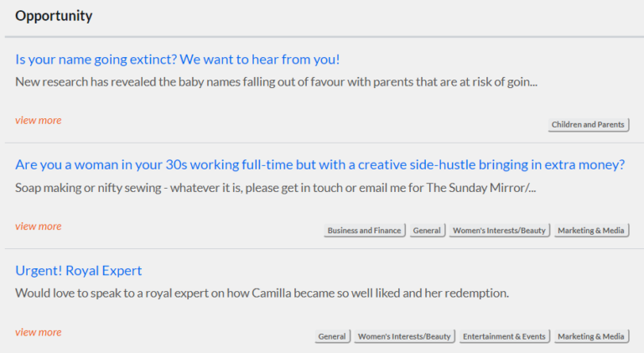Choose 'Women's Interests/Beauty' tag on Royal Expert listing
644x353 pixels.
click(x=404, y=336)
